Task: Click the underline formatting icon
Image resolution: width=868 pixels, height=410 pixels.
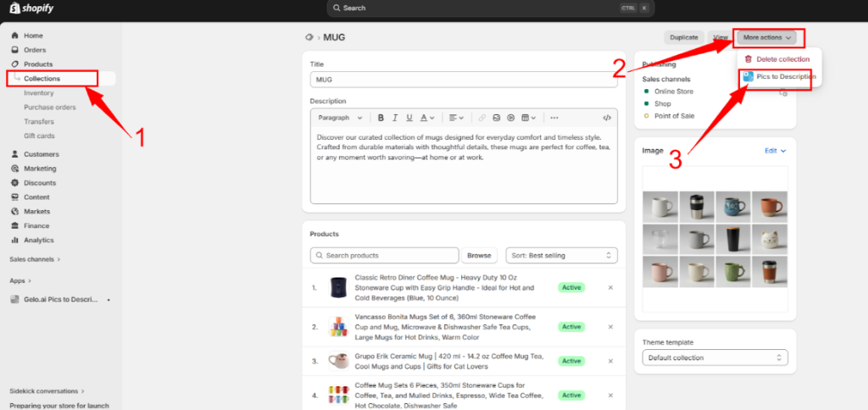Action: coord(409,118)
